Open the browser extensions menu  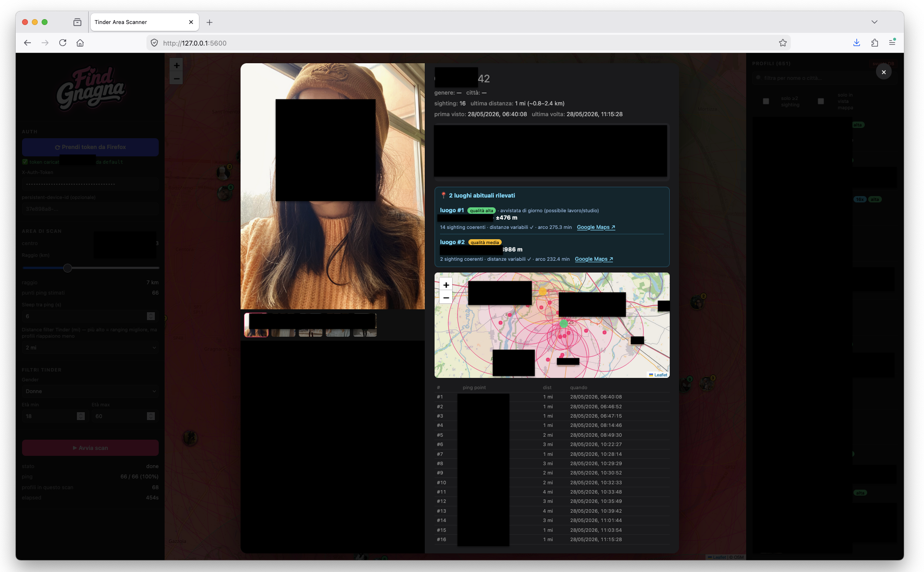(x=875, y=43)
